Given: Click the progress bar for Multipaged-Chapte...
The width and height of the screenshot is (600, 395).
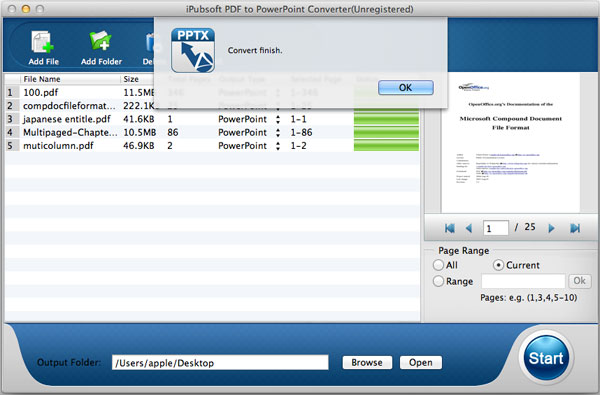Looking at the screenshot, I should coord(386,132).
